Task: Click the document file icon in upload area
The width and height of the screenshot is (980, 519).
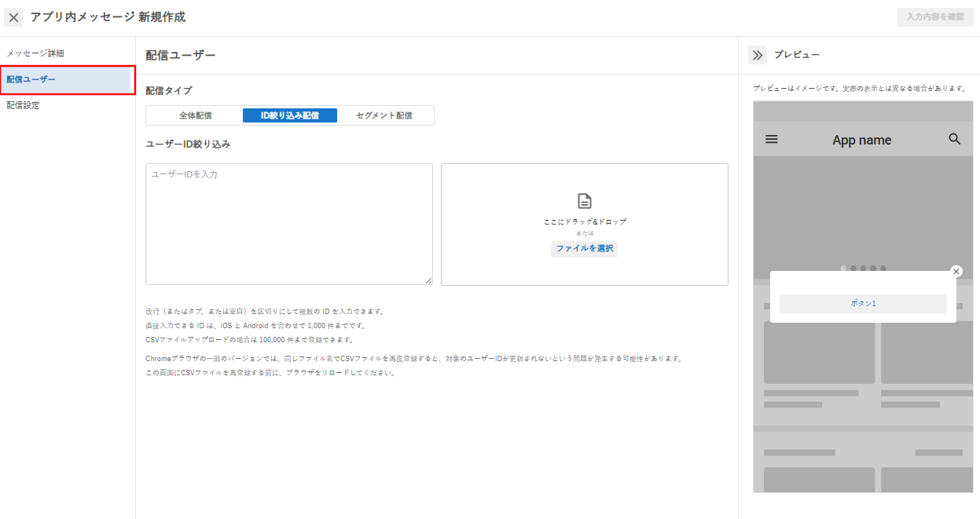Action: [585, 201]
